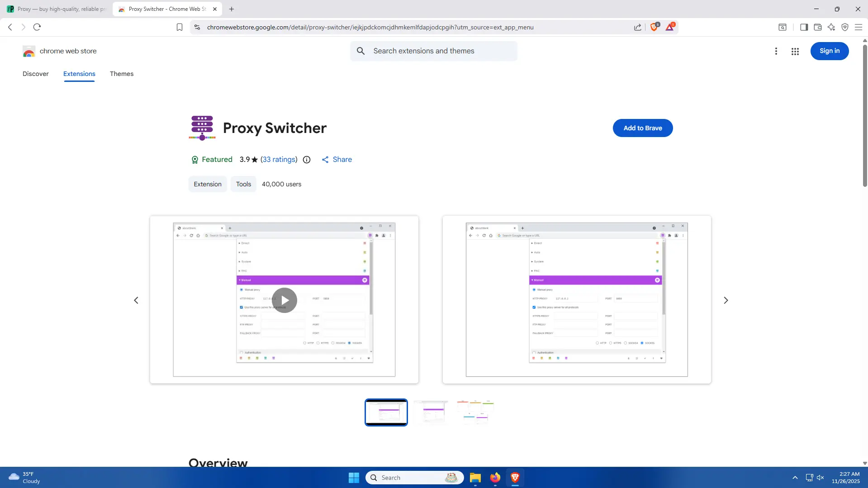Click the Featured badge
Screen dimensions: 868x488
point(212,160)
